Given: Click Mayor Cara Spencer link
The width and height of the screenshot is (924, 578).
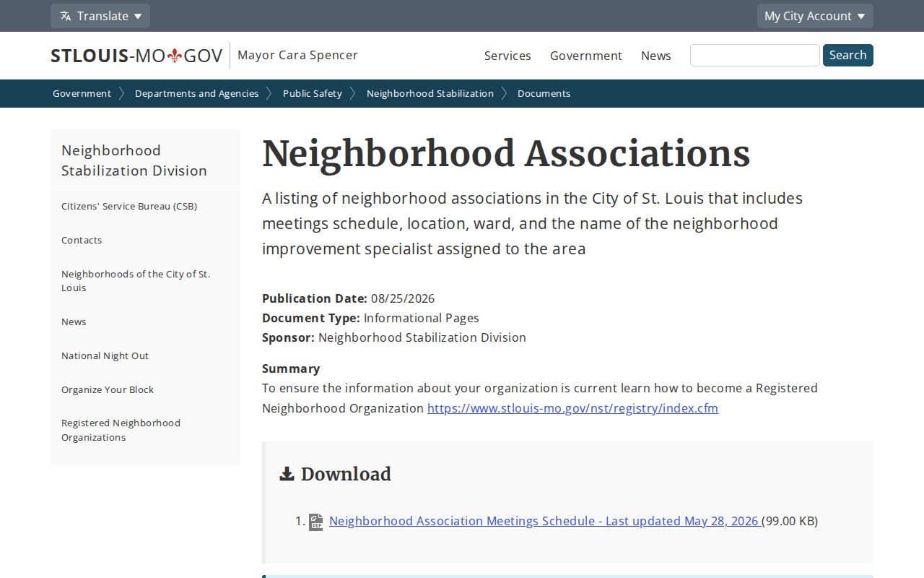Looking at the screenshot, I should point(297,55).
